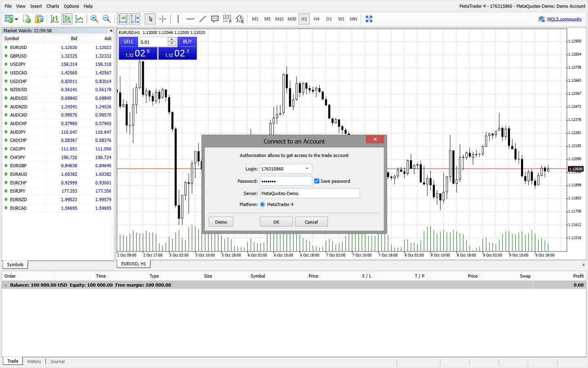Collapse the Balance row expander
588x368 pixels.
pyautogui.click(x=6, y=285)
